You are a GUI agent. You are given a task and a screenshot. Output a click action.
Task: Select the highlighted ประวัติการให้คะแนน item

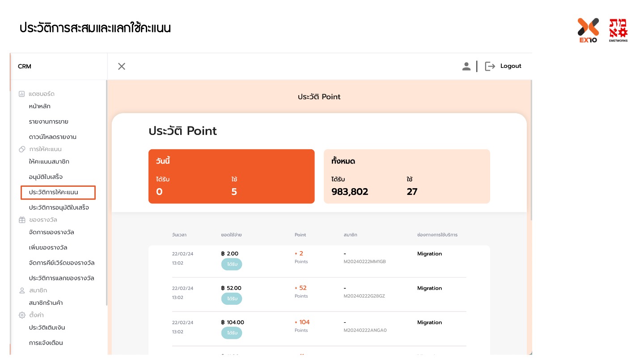54,192
